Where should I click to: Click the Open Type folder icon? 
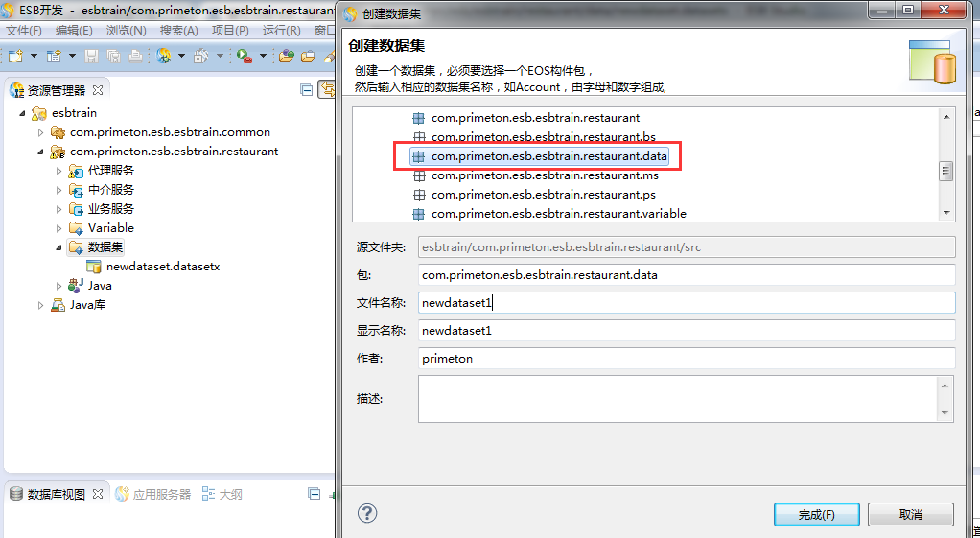(287, 57)
